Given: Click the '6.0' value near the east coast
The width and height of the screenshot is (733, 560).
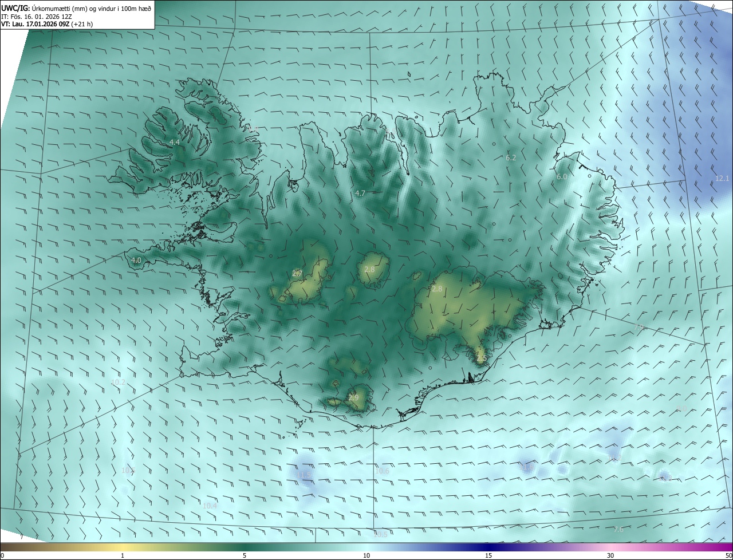Looking at the screenshot, I should (x=562, y=177).
